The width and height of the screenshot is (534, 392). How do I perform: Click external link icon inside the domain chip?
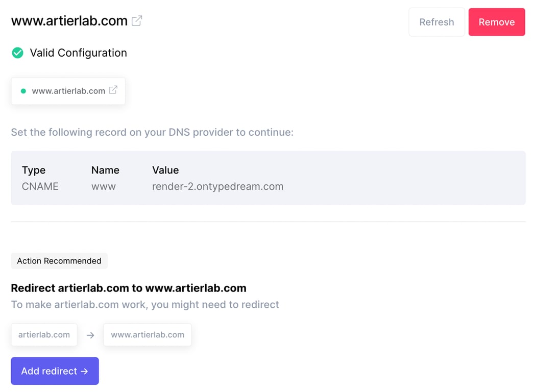(x=113, y=90)
